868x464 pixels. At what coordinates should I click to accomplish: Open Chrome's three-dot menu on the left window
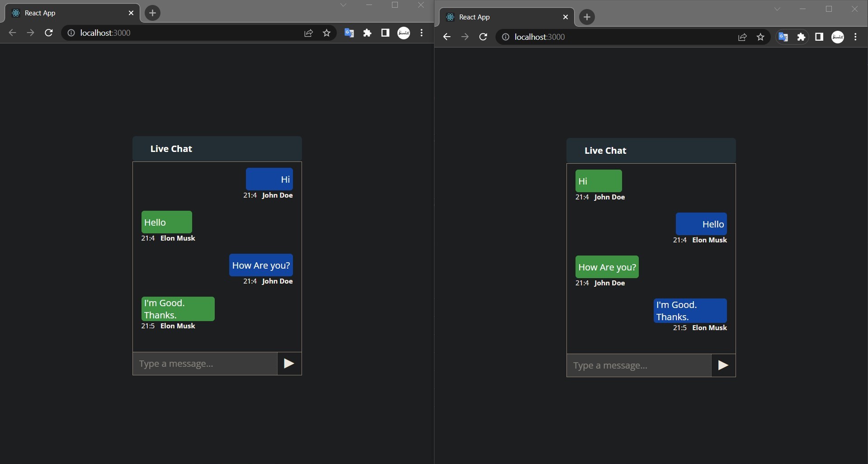coord(421,33)
